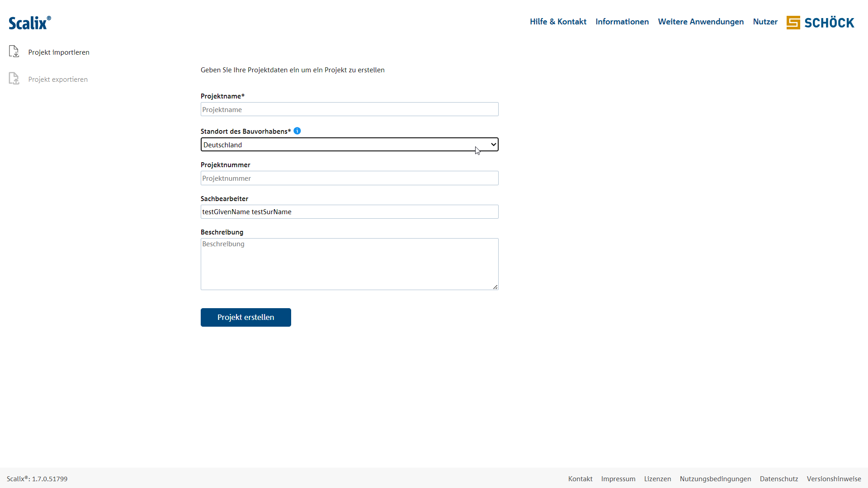Click the 'Geben Sie Ihre Projektdaten ein' instruction text
Image resolution: width=868 pixels, height=488 pixels.
click(292, 70)
